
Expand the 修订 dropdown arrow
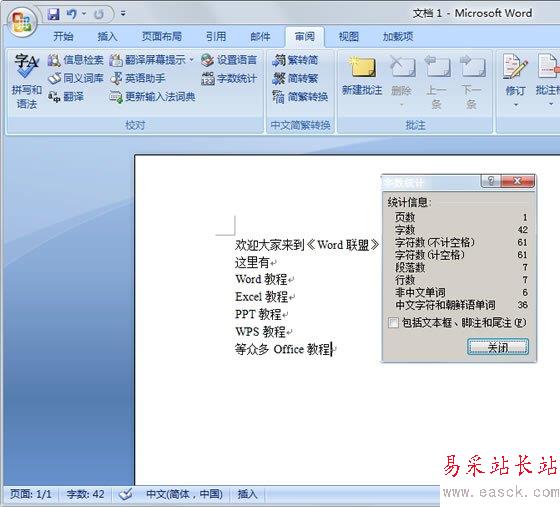(516, 105)
